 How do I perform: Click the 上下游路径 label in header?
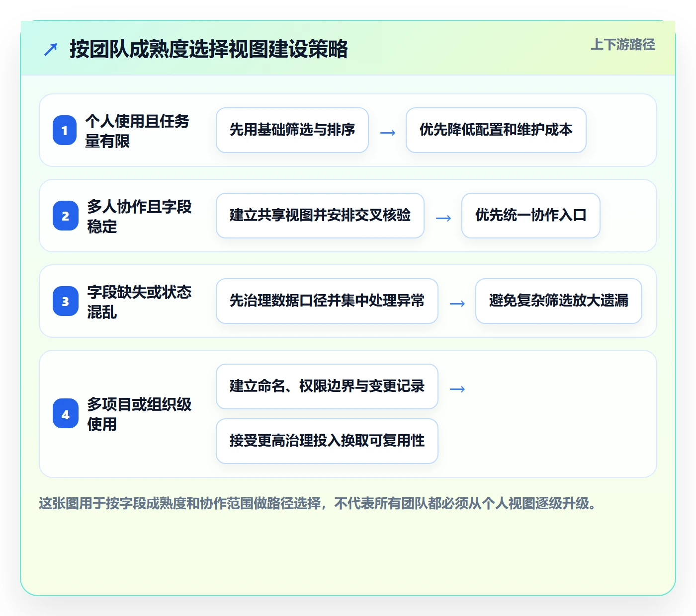pyautogui.click(x=623, y=45)
